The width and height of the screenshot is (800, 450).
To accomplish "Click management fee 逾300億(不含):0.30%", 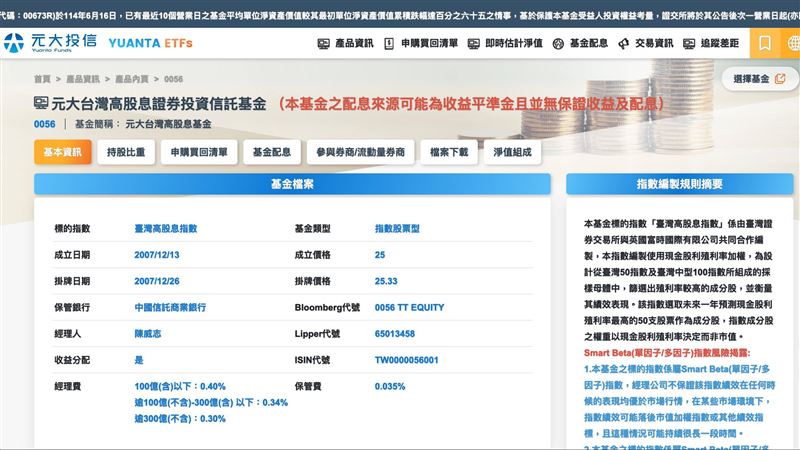I will click(x=180, y=418).
